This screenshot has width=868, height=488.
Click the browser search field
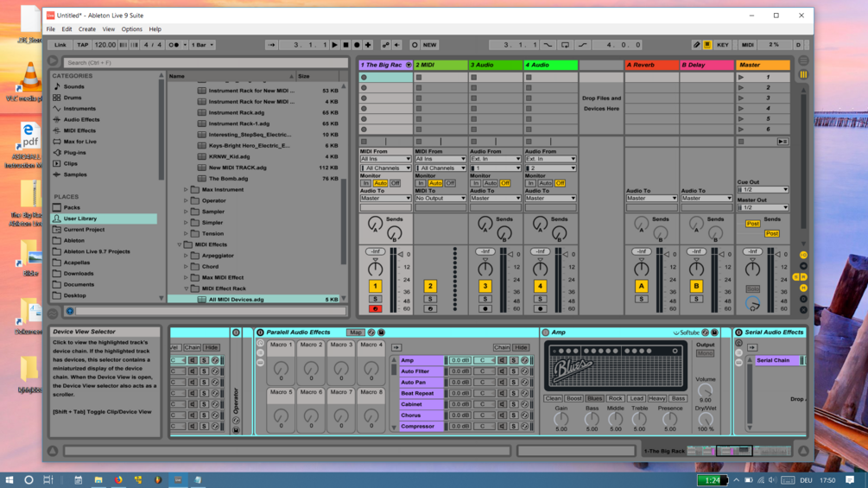[x=206, y=62]
